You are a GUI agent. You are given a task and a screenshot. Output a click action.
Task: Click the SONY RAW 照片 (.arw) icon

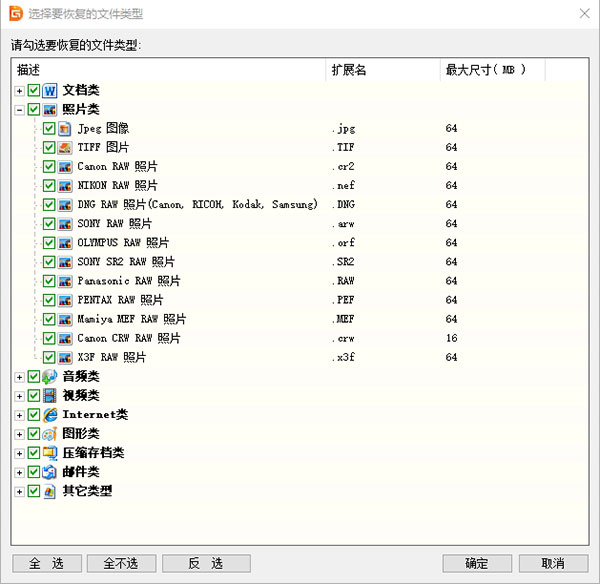point(65,224)
